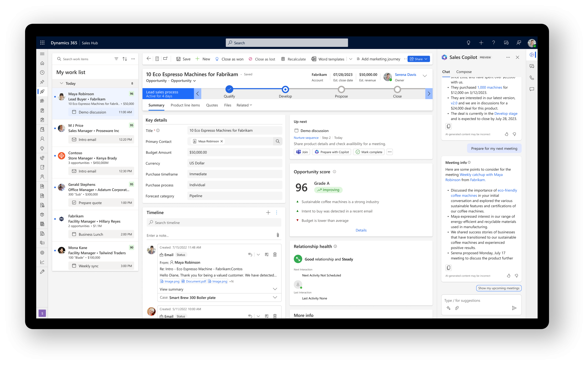Expand the View summary section
Image resolution: width=588 pixels, height=365 pixels.
(275, 289)
